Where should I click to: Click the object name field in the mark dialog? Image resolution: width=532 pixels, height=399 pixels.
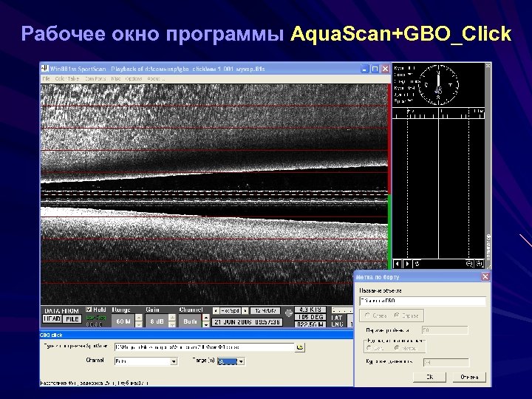423,301
